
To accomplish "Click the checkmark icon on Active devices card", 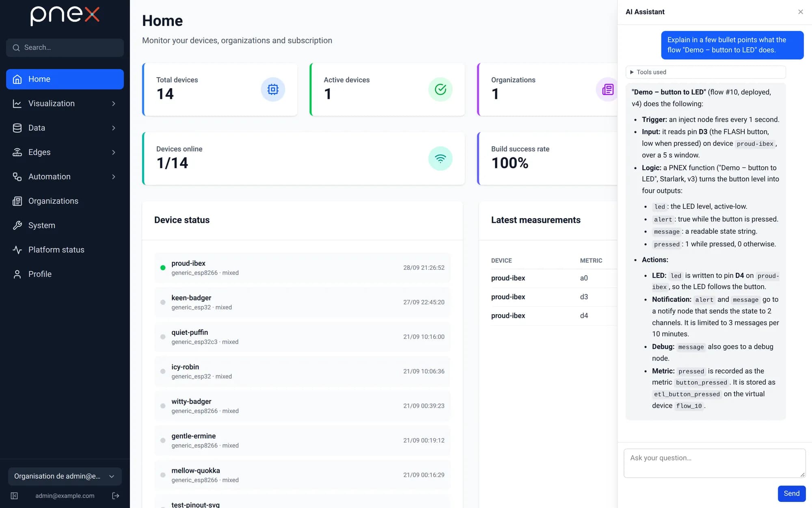I will 441,89.
